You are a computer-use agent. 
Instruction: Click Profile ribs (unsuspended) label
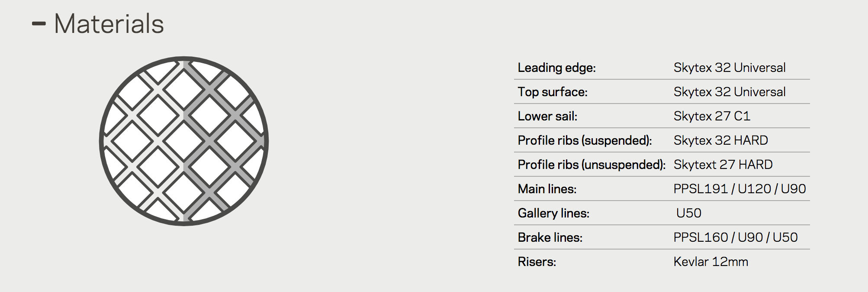[592, 165]
